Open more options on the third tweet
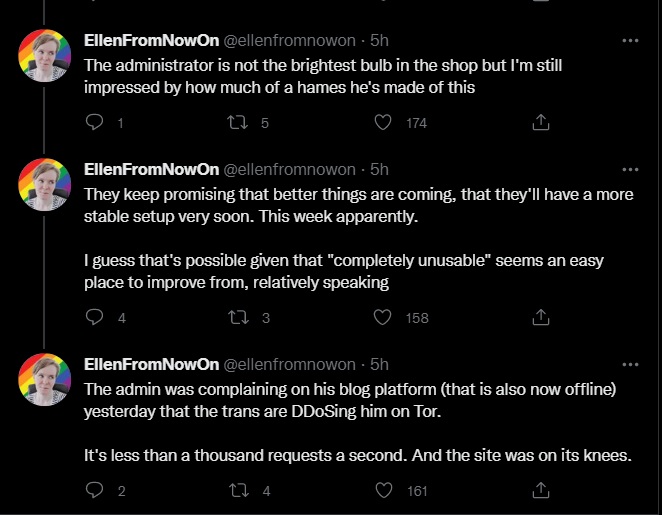This screenshot has height=515, width=662. click(630, 364)
